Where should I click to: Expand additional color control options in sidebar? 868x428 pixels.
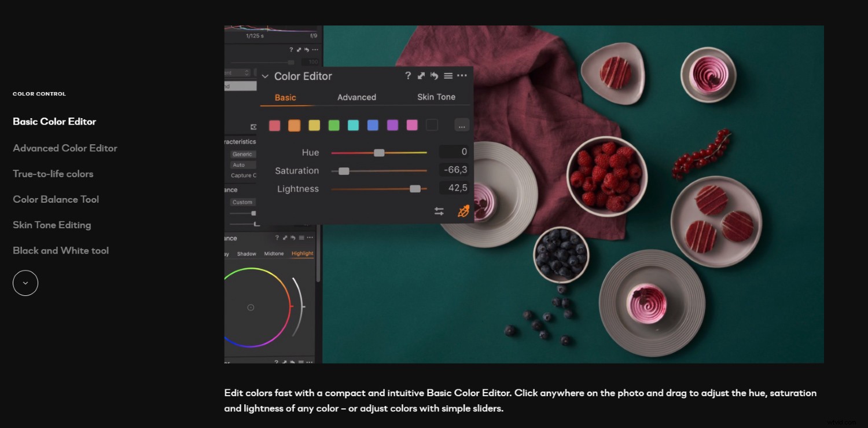pyautogui.click(x=25, y=283)
